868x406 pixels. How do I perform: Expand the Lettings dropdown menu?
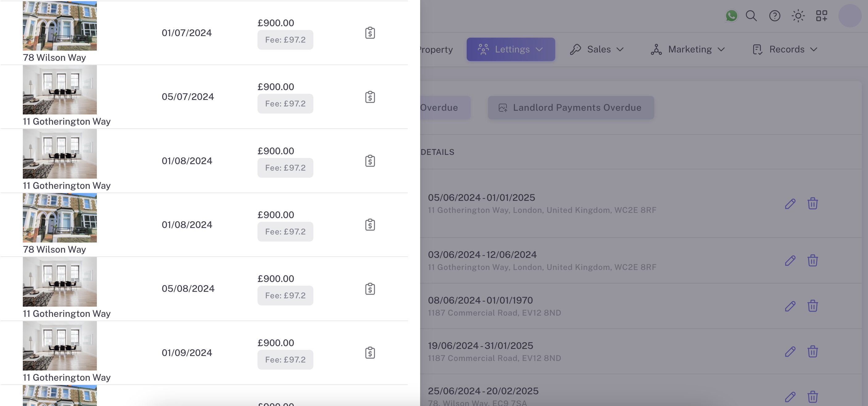(x=510, y=49)
